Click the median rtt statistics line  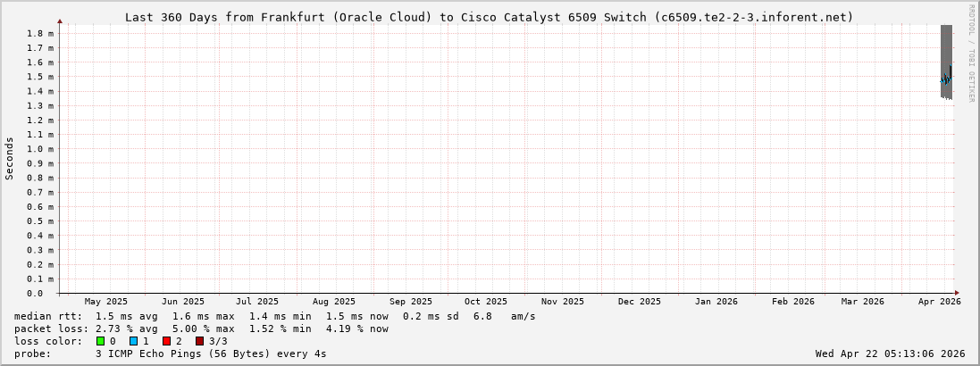[x=275, y=316]
